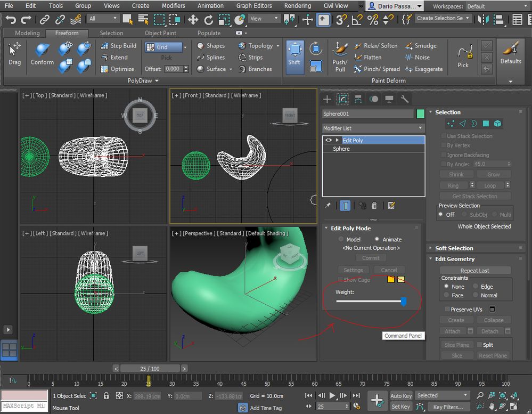Enable the Preserve UVs checkbox

(x=447, y=310)
